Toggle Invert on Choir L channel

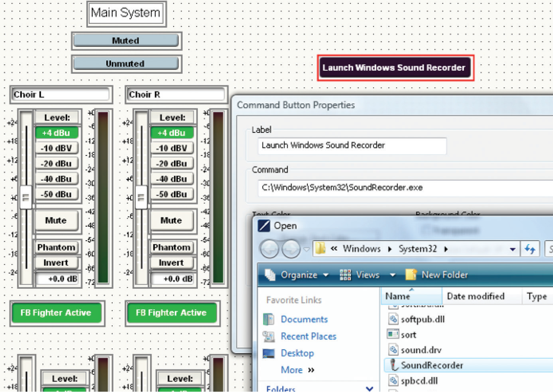coord(56,263)
